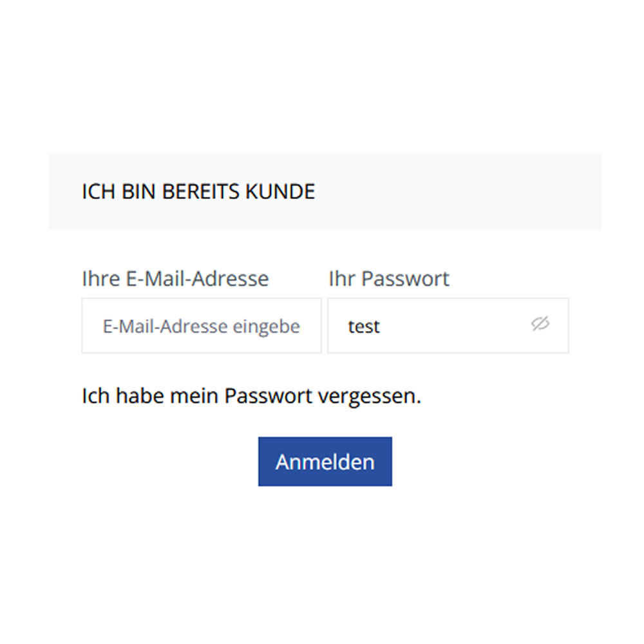Focus the E-Mail-Adresse input field
Image resolution: width=644 pixels, height=644 pixels.
[x=201, y=326]
